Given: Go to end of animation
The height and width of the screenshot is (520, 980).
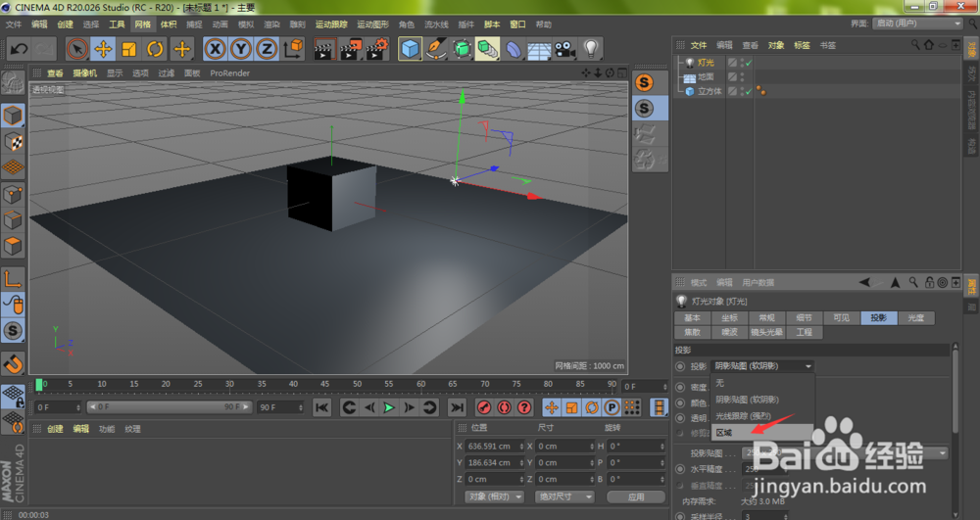Looking at the screenshot, I should coord(457,407).
